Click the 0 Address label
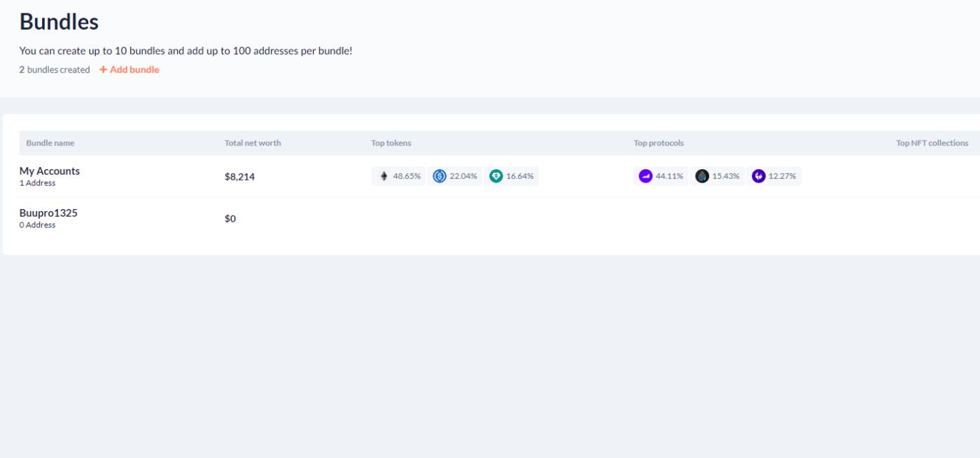The height and width of the screenshot is (458, 980). [x=37, y=225]
